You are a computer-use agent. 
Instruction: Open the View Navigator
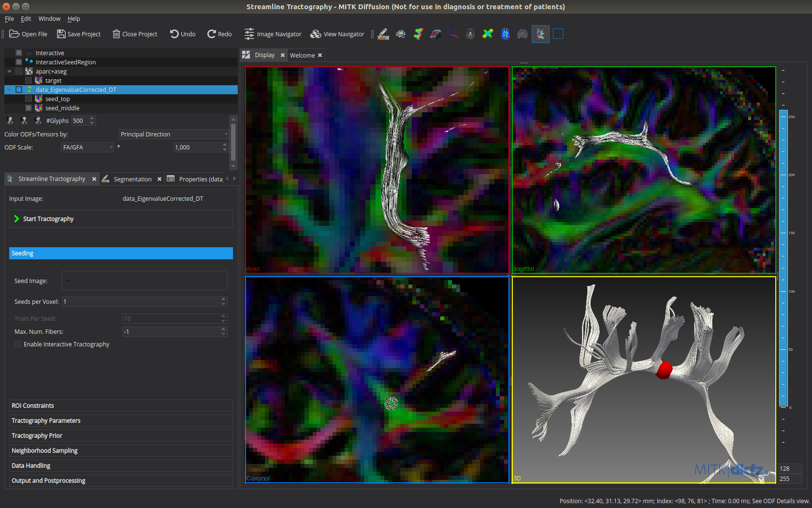tap(337, 34)
